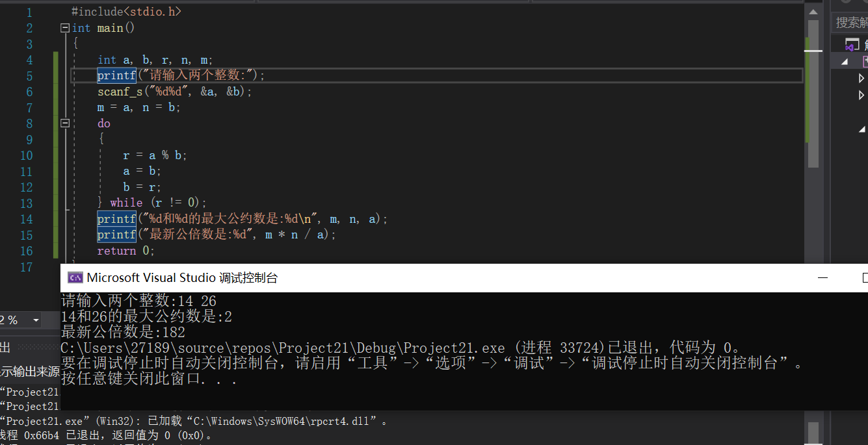Click the 'int a, b, r, n, m;' declaration
868x445 pixels.
pos(155,60)
